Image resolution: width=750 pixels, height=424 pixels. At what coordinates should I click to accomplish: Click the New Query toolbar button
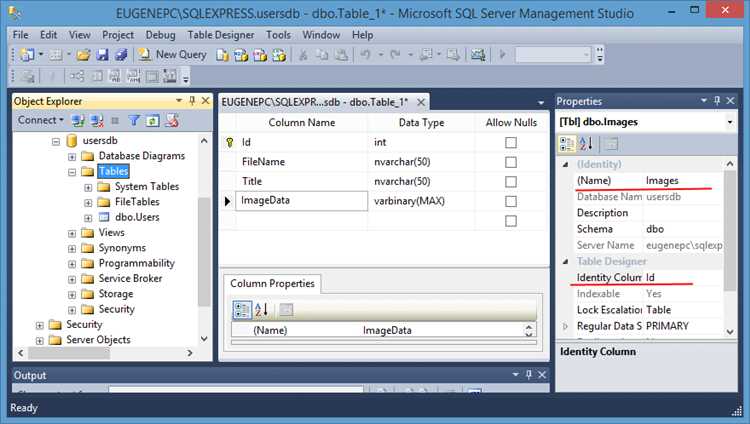coord(172,55)
